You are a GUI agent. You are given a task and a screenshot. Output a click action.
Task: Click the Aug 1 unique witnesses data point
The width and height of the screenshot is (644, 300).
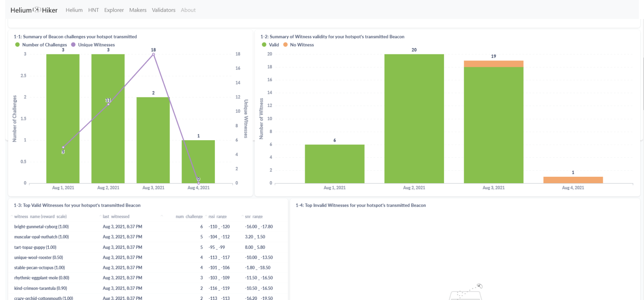pyautogui.click(x=63, y=147)
